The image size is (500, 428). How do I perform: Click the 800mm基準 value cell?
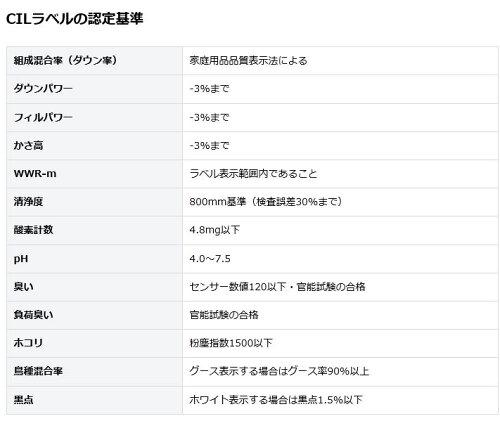pyautogui.click(x=266, y=202)
